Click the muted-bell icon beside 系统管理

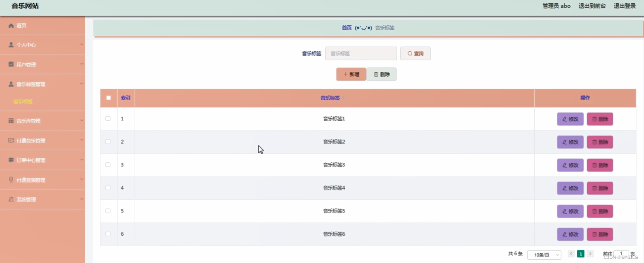(11, 199)
